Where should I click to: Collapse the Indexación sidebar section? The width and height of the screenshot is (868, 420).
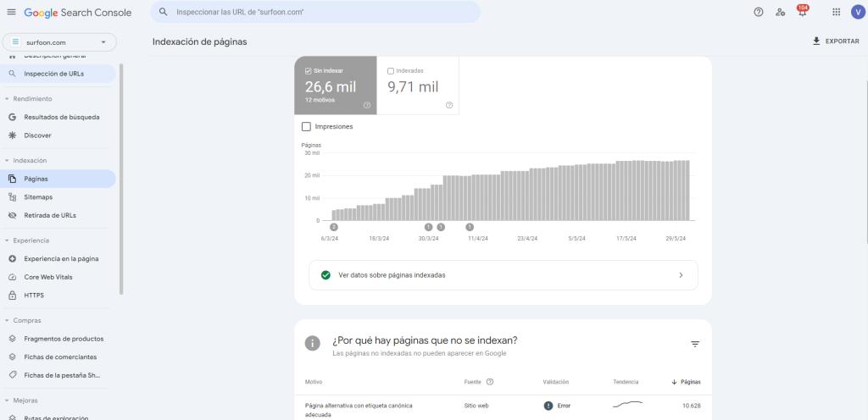coord(7,160)
